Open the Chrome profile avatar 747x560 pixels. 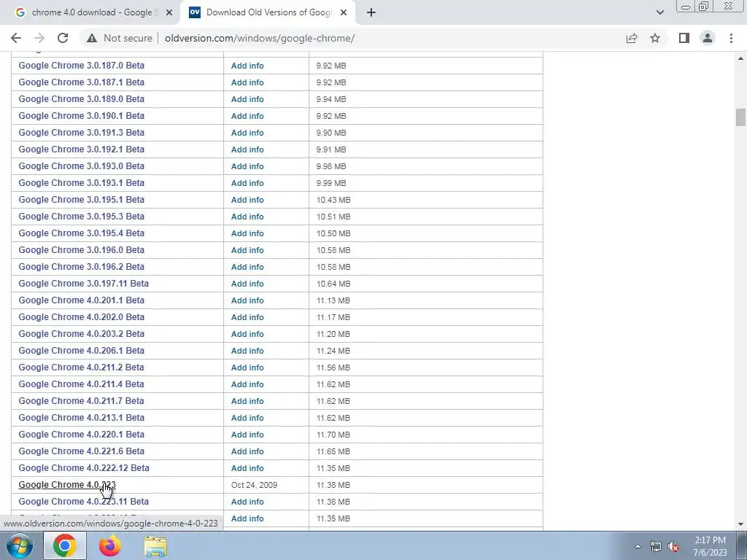coord(708,38)
